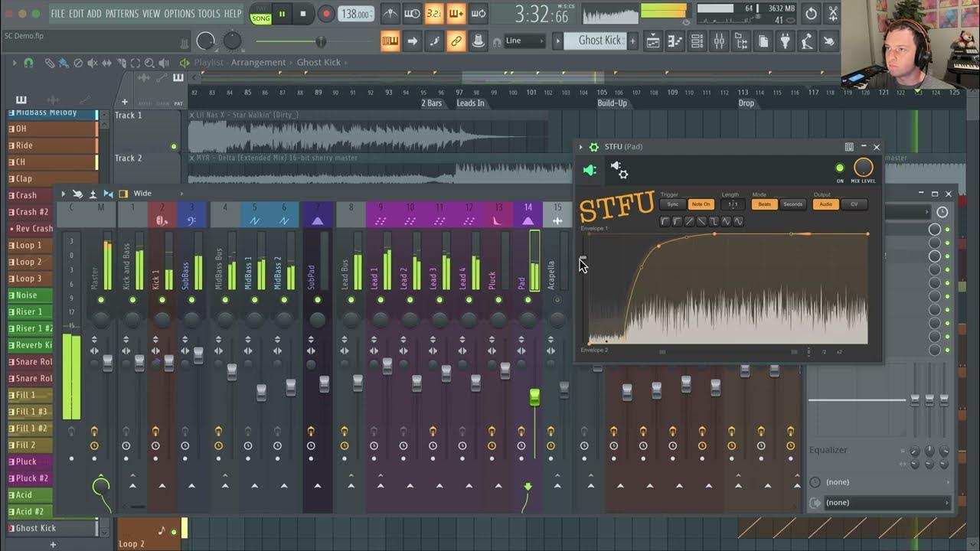Open the STFU plugin gear settings icon

(593, 147)
